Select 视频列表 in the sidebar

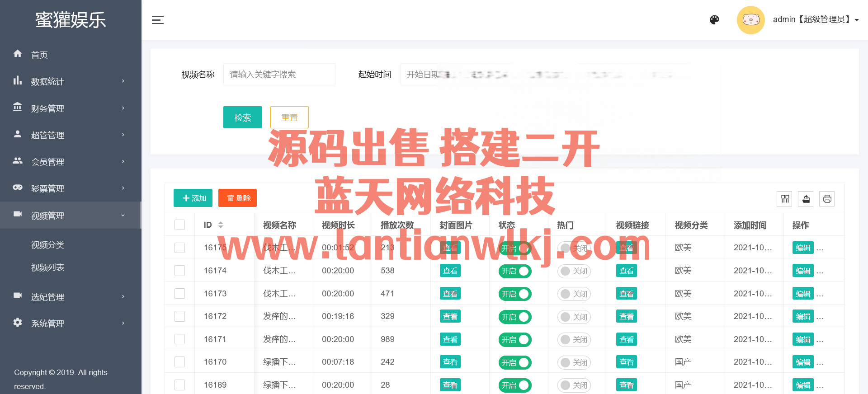[x=48, y=267]
